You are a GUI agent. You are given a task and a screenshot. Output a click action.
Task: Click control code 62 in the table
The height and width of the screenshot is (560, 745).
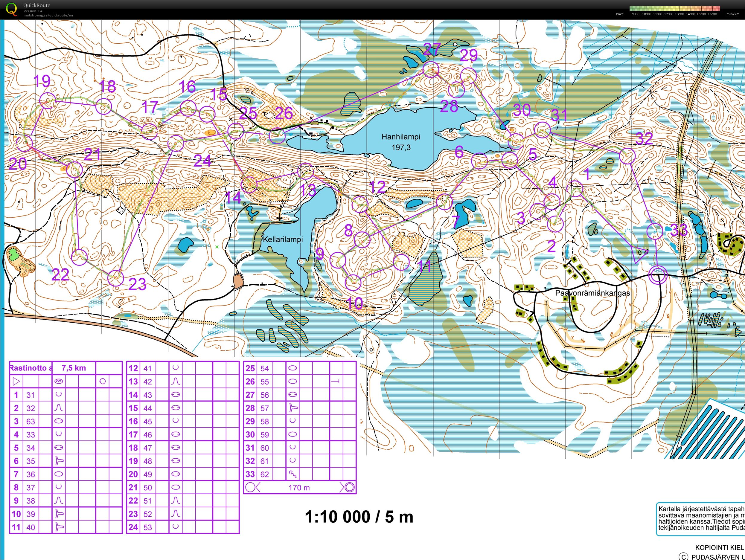click(265, 474)
